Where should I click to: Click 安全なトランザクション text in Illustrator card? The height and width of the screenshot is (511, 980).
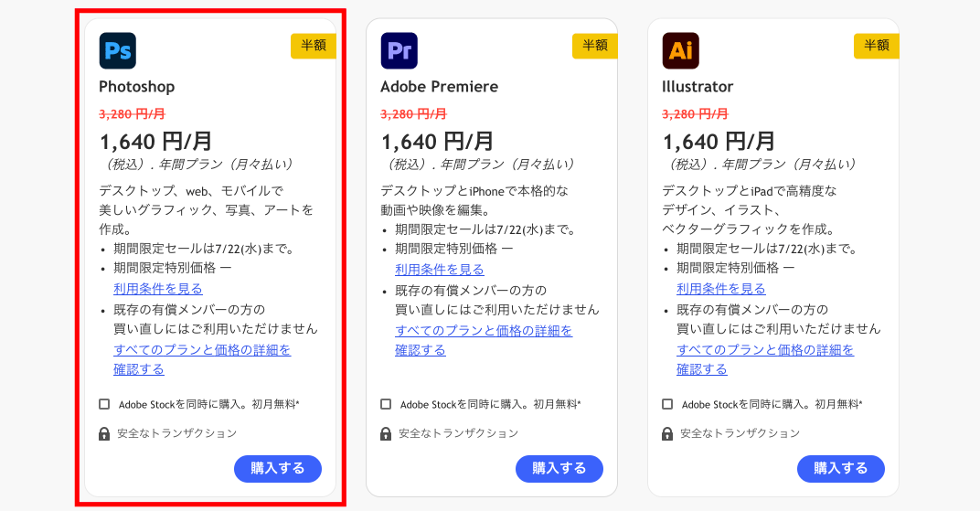740,433
